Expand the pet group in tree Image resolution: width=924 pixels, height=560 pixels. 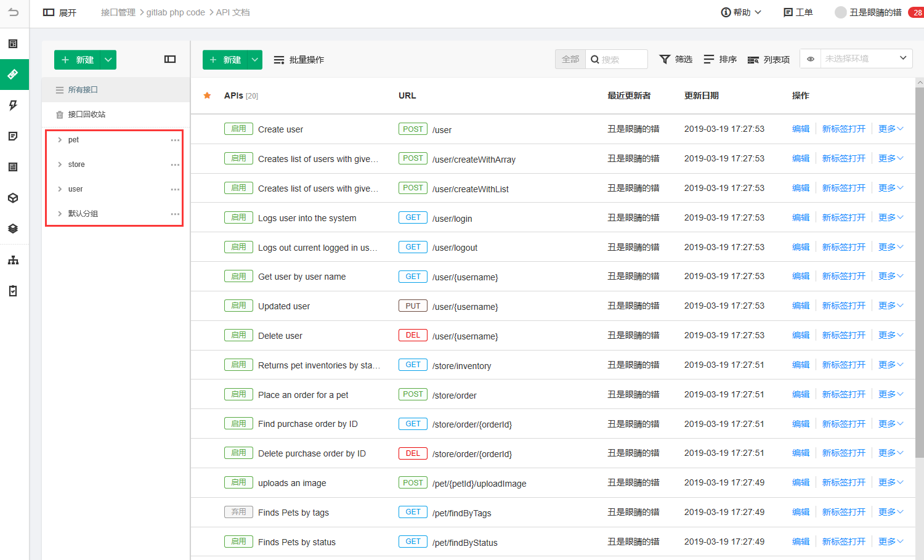tap(60, 140)
